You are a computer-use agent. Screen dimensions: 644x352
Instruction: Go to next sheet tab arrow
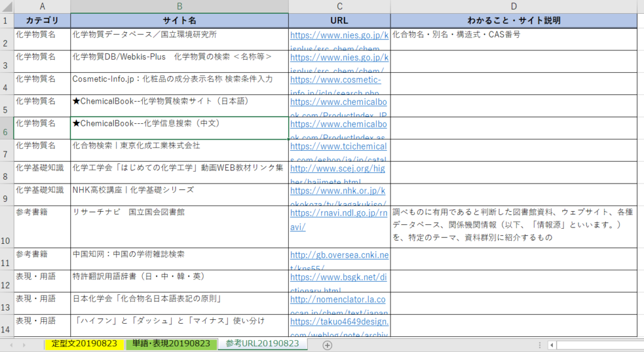click(x=24, y=346)
